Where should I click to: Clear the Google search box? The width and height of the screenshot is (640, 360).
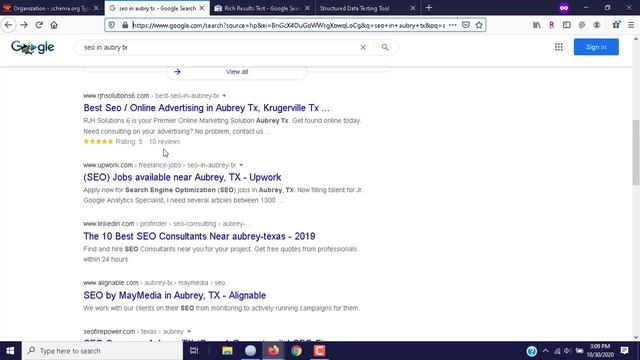point(363,47)
